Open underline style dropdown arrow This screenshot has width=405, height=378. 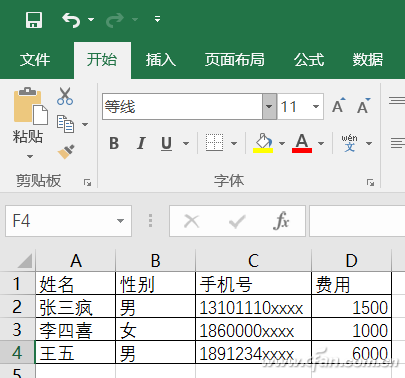coord(186,144)
